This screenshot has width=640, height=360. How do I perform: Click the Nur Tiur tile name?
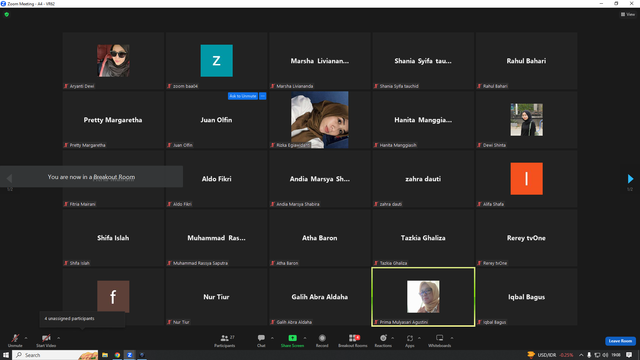[x=216, y=297]
